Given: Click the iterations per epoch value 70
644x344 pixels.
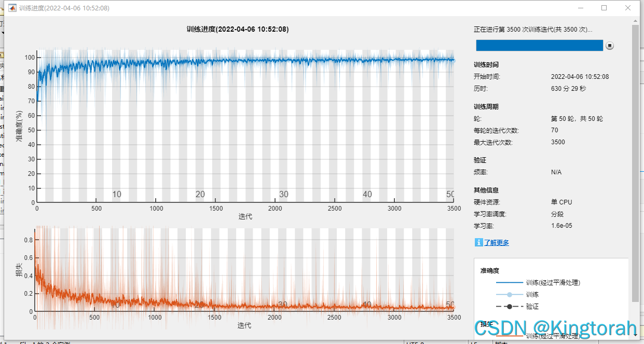Looking at the screenshot, I should [555, 130].
